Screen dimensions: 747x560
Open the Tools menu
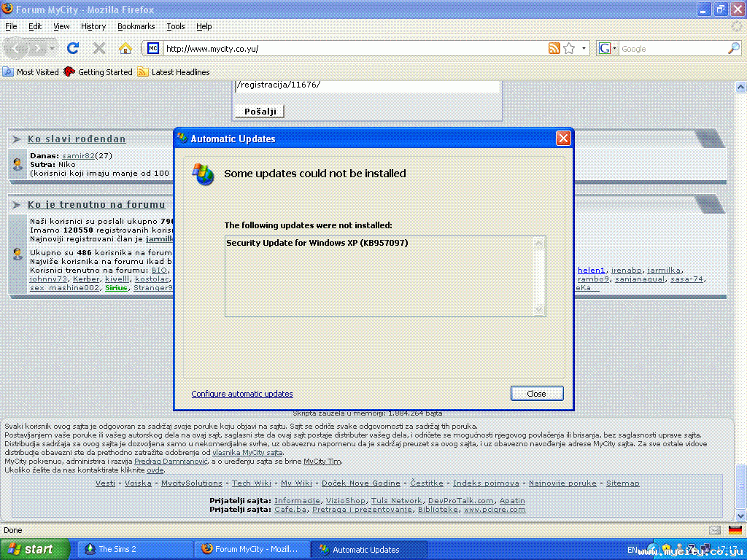(x=175, y=27)
